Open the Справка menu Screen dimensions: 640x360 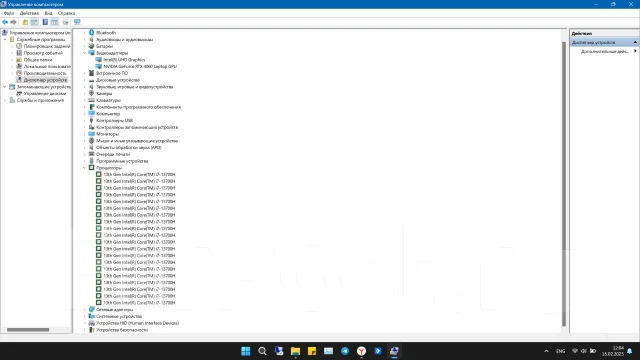[x=66, y=13]
